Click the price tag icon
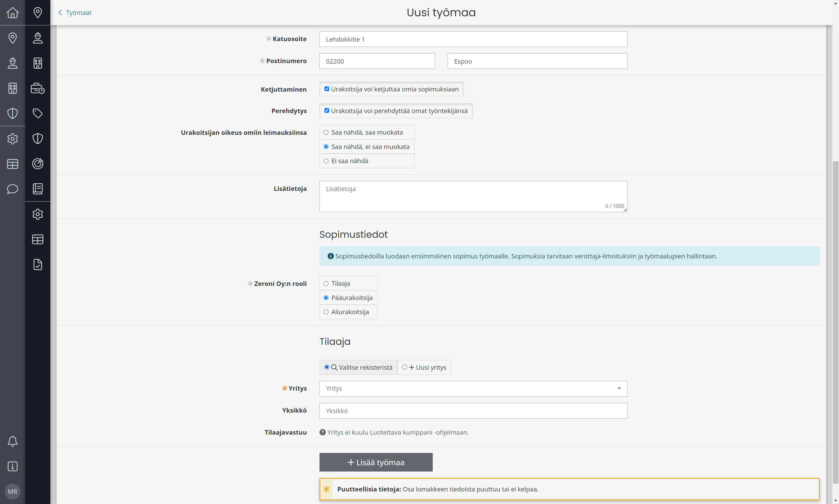 38,113
